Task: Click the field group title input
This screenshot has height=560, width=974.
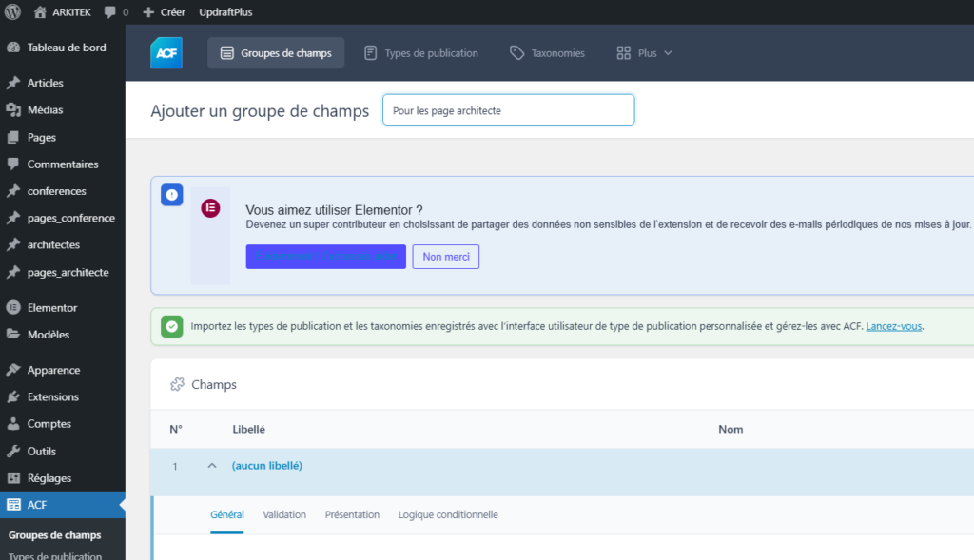Action: (x=508, y=110)
